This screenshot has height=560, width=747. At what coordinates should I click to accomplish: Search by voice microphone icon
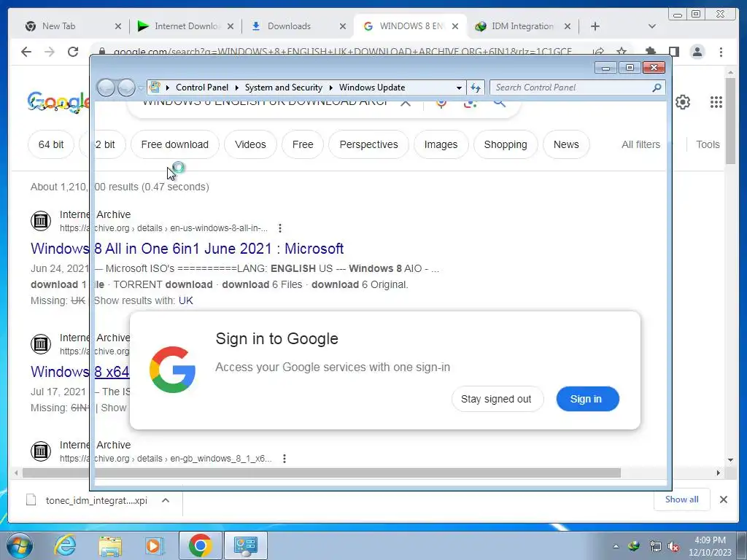pyautogui.click(x=441, y=102)
